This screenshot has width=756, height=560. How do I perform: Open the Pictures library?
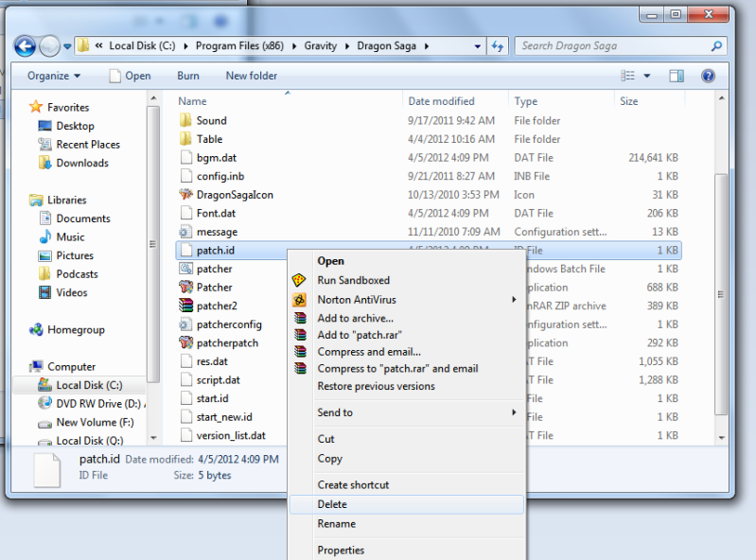66,255
